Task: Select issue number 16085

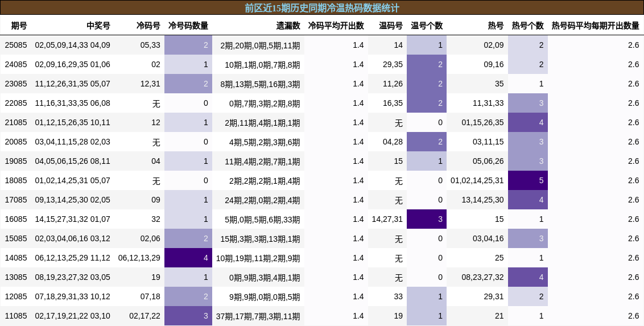Action: pyautogui.click(x=16, y=219)
